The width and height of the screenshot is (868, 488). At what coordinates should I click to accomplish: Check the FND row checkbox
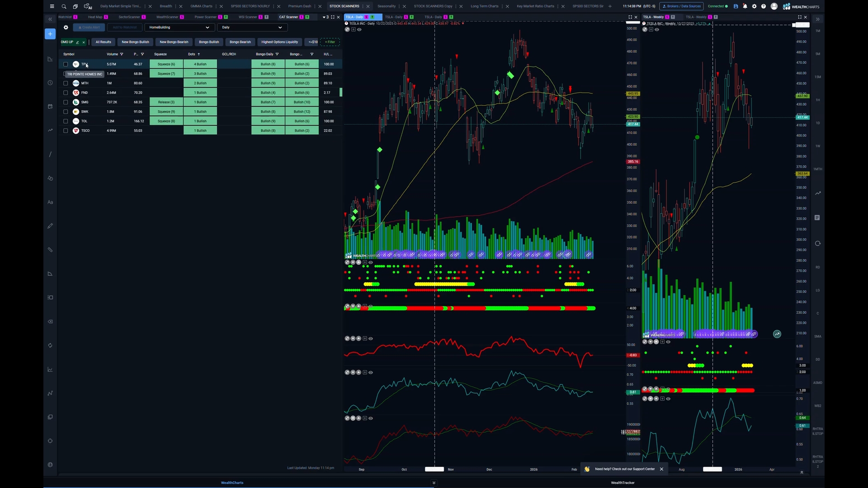(x=66, y=93)
